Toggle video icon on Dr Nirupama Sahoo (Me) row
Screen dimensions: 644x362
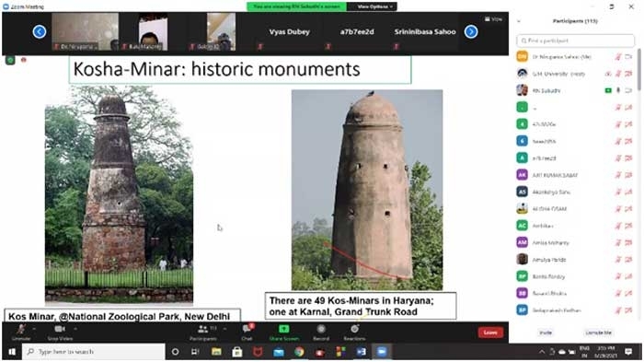click(628, 57)
